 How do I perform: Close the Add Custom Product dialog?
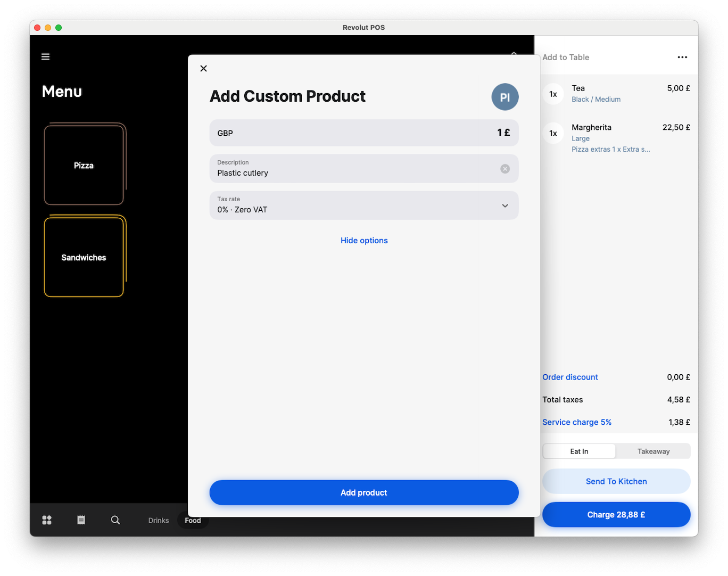pyautogui.click(x=203, y=68)
